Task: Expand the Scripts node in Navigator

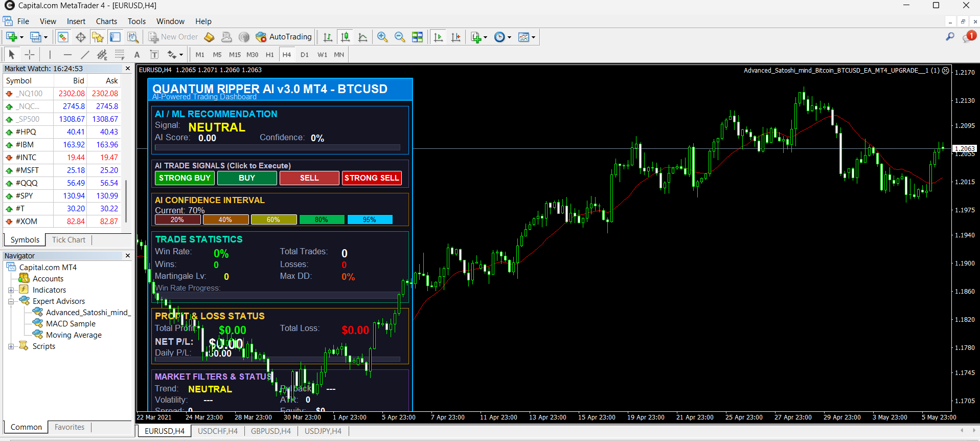Action: pos(11,346)
